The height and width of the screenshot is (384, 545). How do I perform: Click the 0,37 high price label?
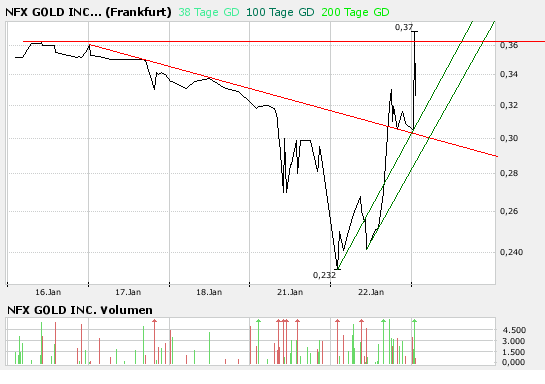[x=404, y=27]
